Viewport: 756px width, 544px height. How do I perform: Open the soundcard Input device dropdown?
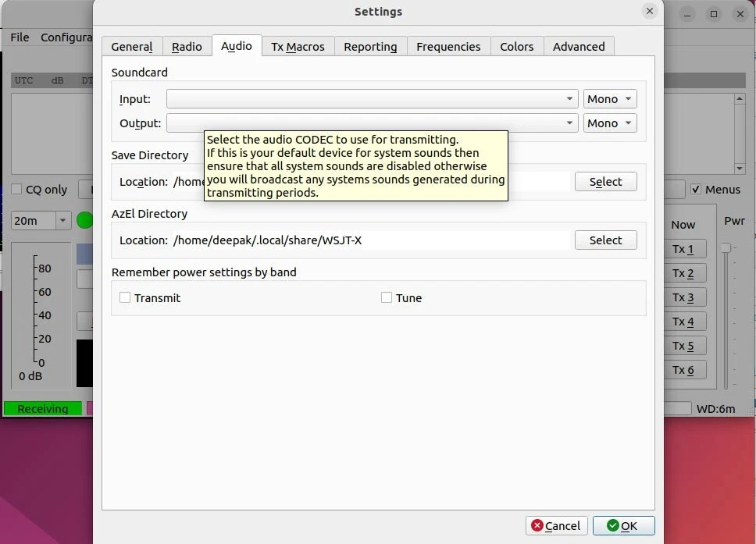tap(372, 99)
